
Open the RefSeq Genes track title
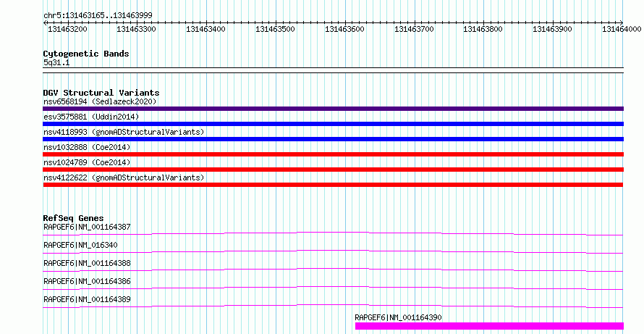click(x=74, y=218)
